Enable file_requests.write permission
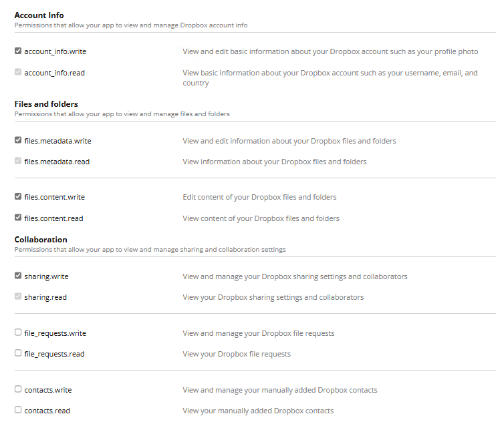This screenshot has height=424, width=504. point(18,333)
